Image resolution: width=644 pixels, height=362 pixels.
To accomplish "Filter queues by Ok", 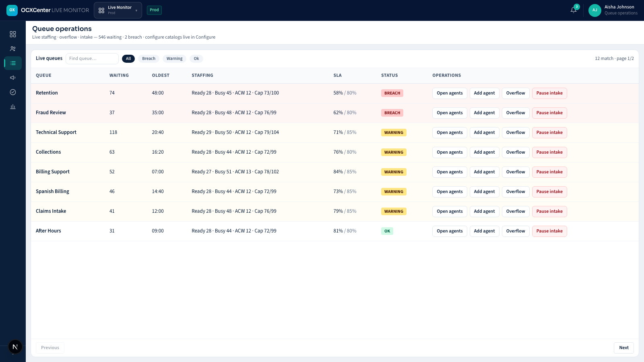I will 196,59.
